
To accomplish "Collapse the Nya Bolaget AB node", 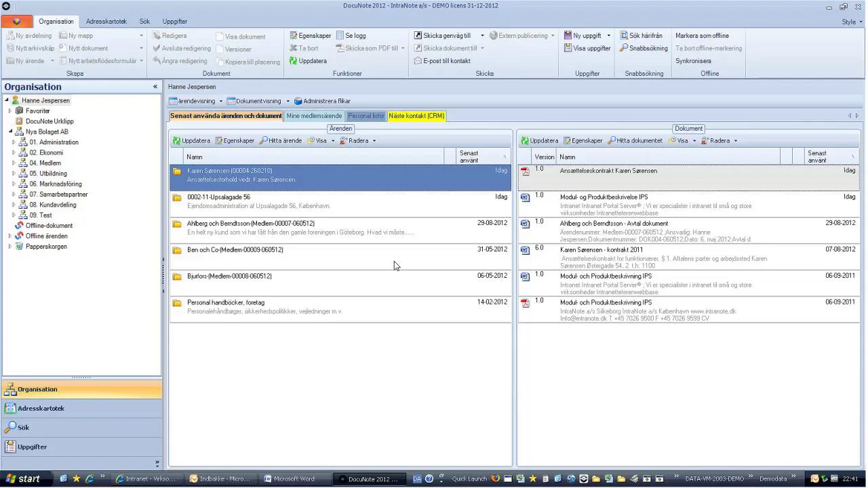I will point(11,131).
